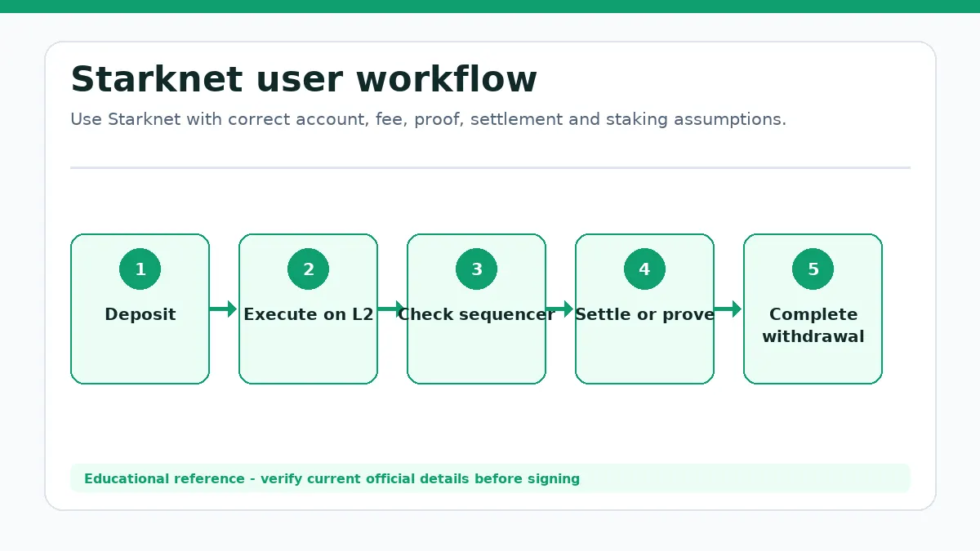
Task: Click the step 4 number circle
Action: tap(645, 269)
